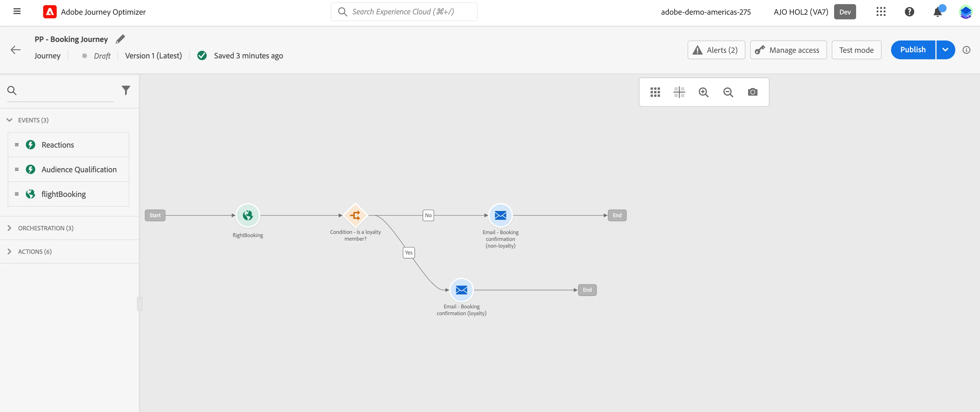The height and width of the screenshot is (412, 980).
Task: Select the Audience Qualification event item
Action: [x=68, y=169]
